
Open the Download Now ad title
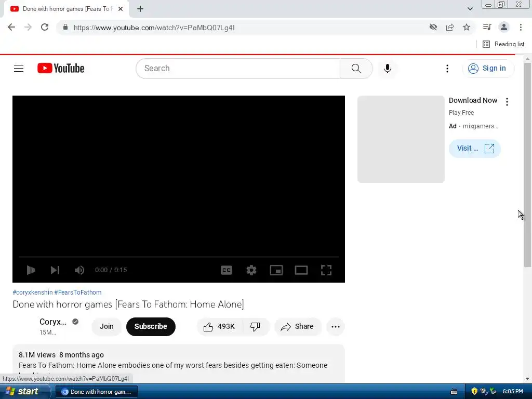coord(473,100)
